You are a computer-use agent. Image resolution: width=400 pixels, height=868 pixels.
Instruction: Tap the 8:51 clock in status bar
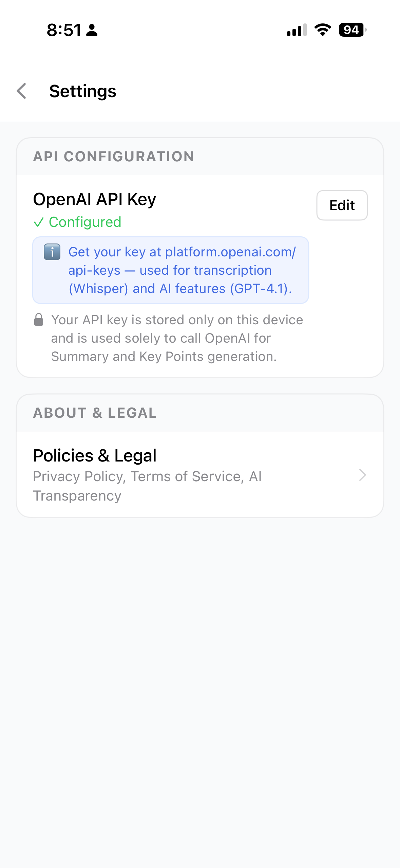[x=64, y=30]
